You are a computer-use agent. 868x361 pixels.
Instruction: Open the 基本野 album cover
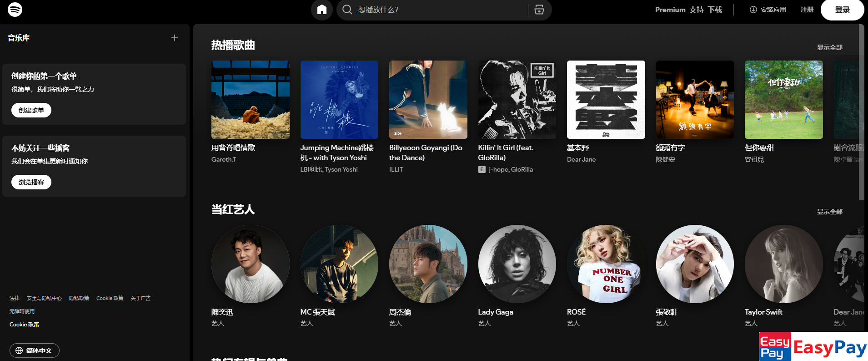coord(606,100)
